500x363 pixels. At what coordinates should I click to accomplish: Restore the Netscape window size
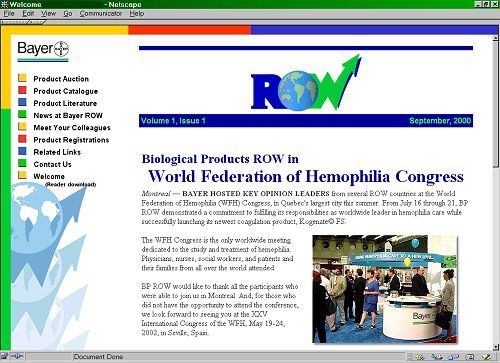coord(486,4)
